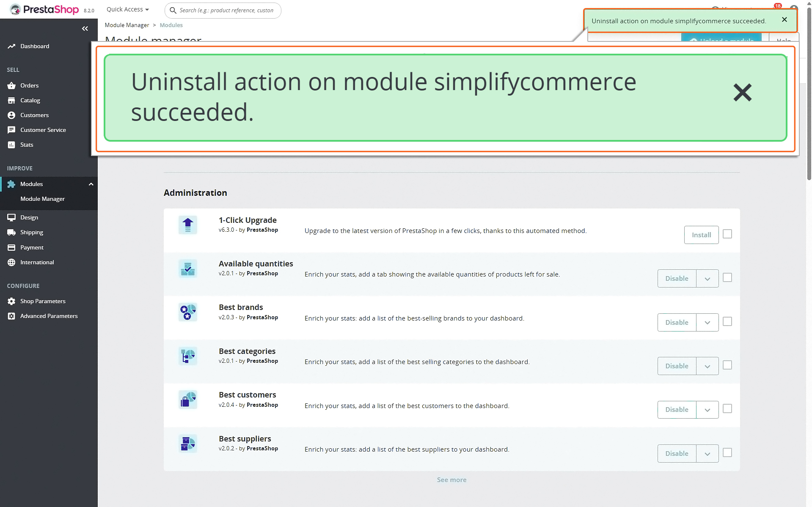The image size is (812, 507).
Task: Click the International globe icon
Action: click(x=11, y=262)
